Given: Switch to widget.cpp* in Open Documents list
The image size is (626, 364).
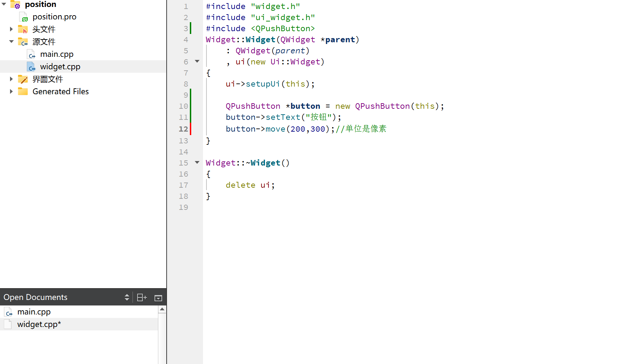Looking at the screenshot, I should 39,324.
